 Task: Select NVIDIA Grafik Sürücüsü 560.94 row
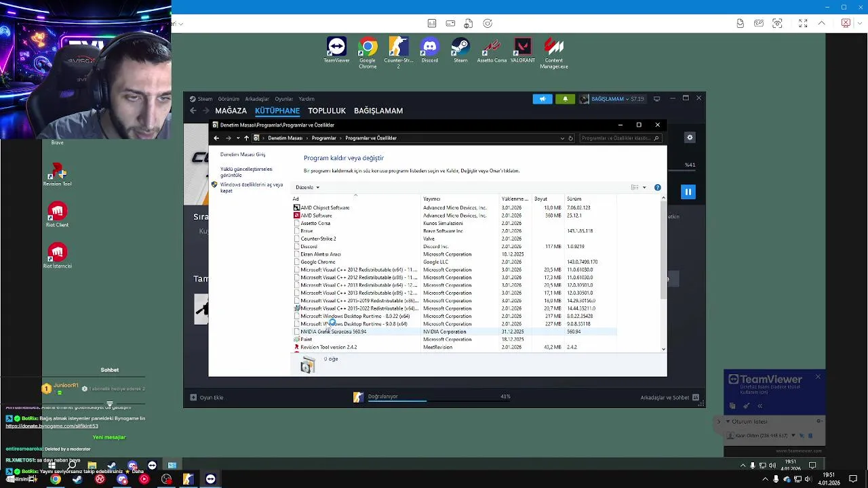click(454, 332)
